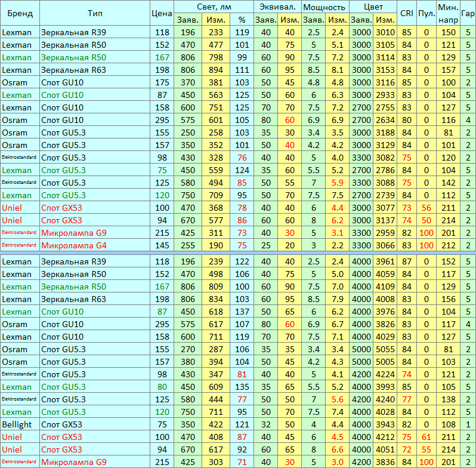Select measured color temperature 4109

coord(385,287)
